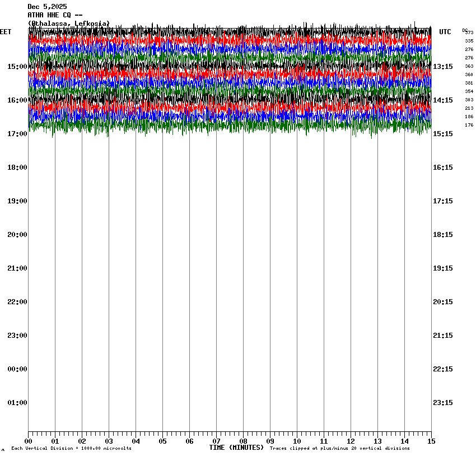This screenshot has height=456, width=476.
Task: Click the 13:15 UTC time label
Action: tap(443, 67)
